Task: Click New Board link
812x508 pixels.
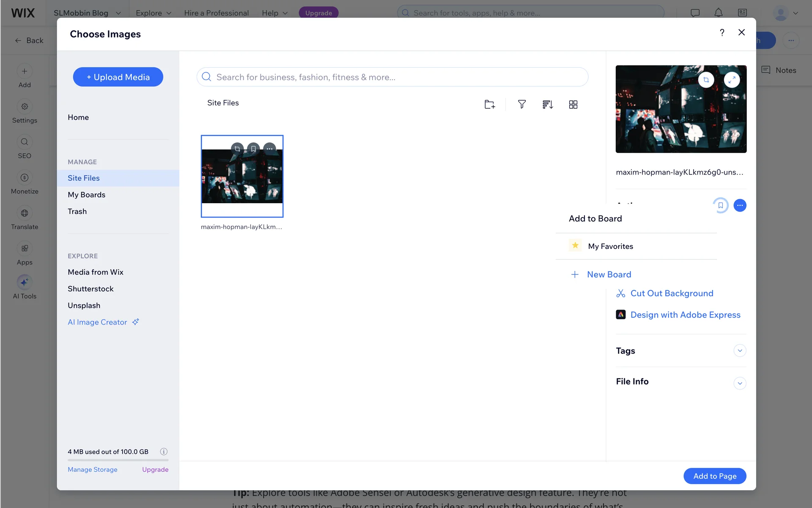Action: pos(609,274)
